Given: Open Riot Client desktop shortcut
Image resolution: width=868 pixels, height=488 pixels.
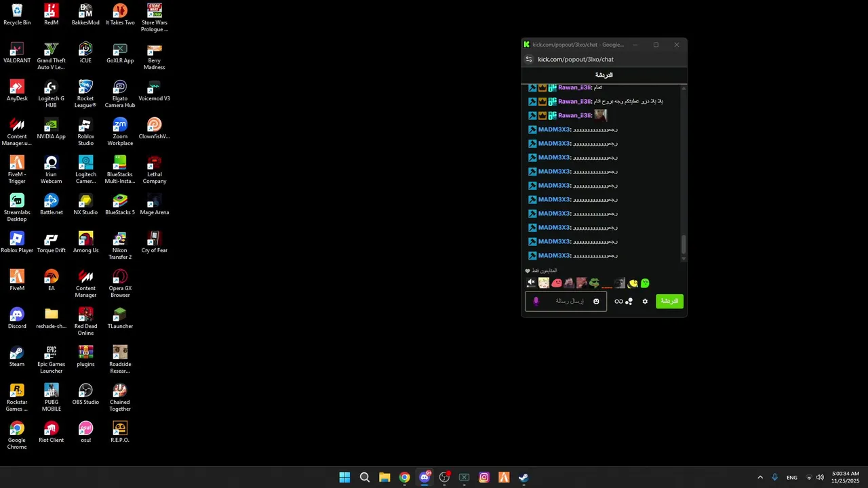Looking at the screenshot, I should (52, 432).
